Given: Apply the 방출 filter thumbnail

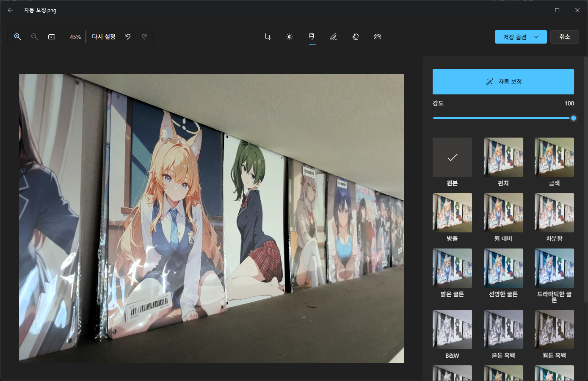Looking at the screenshot, I should 452,213.
